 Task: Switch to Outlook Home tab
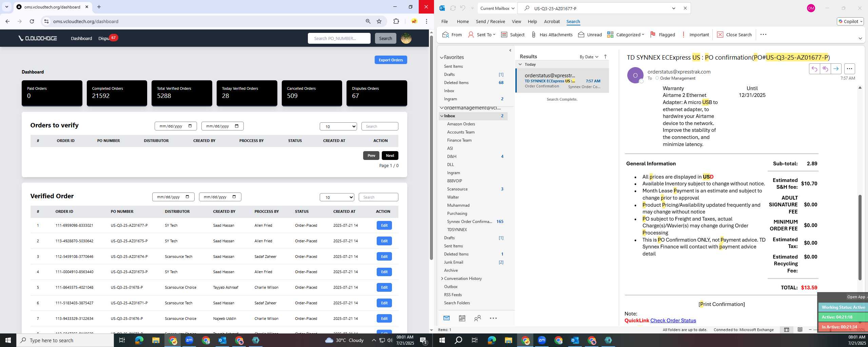(463, 21)
